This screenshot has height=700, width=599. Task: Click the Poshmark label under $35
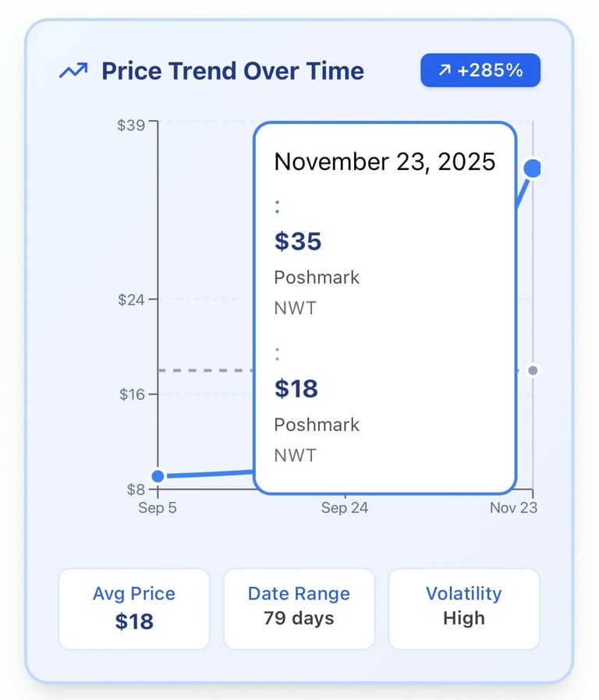pos(317,278)
